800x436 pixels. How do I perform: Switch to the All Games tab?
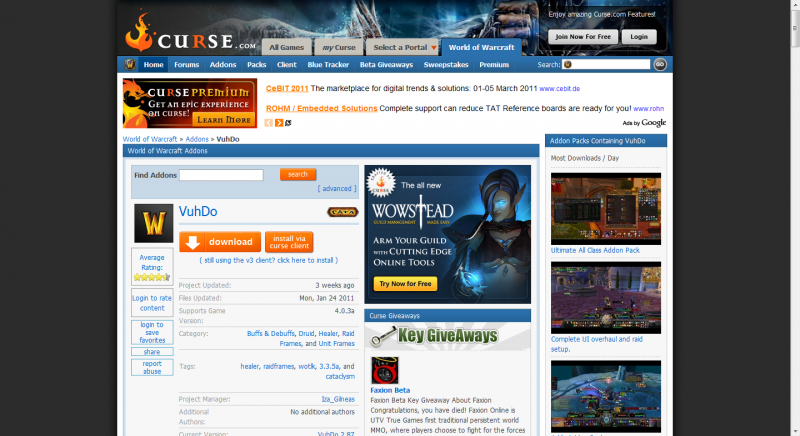pyautogui.click(x=287, y=47)
